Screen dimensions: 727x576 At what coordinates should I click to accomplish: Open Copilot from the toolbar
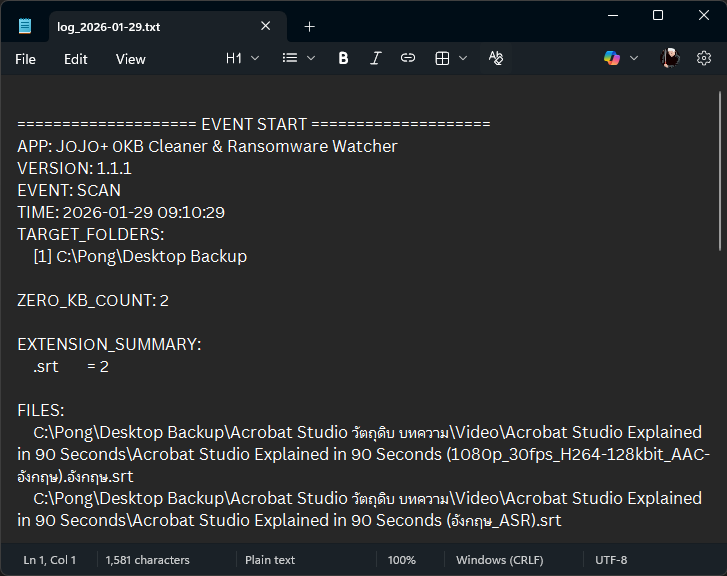[612, 58]
